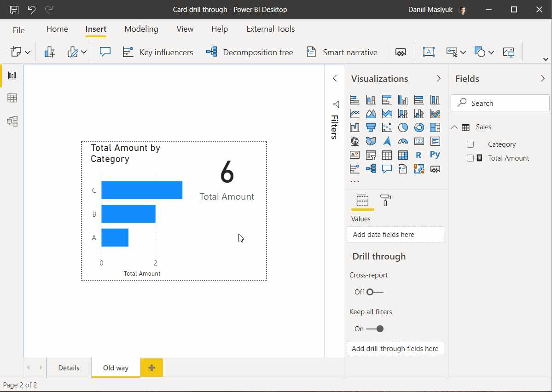Choose the map visual
The height and width of the screenshot is (392, 552).
pos(354,141)
